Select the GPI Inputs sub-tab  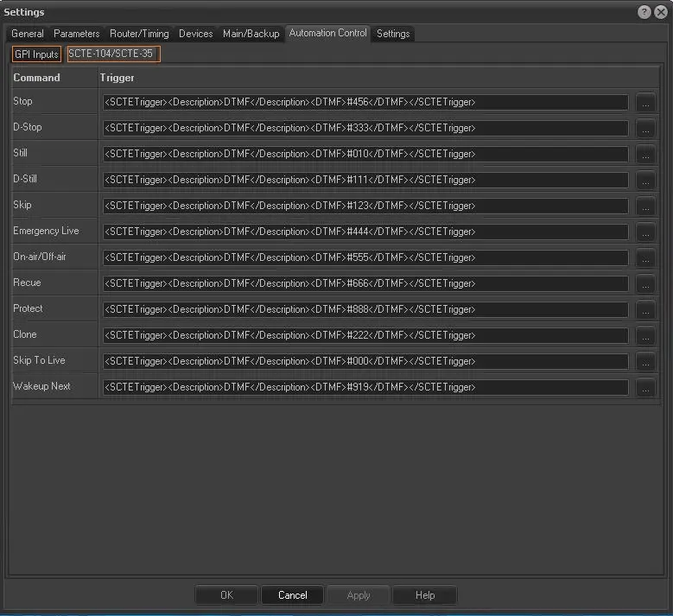point(36,54)
